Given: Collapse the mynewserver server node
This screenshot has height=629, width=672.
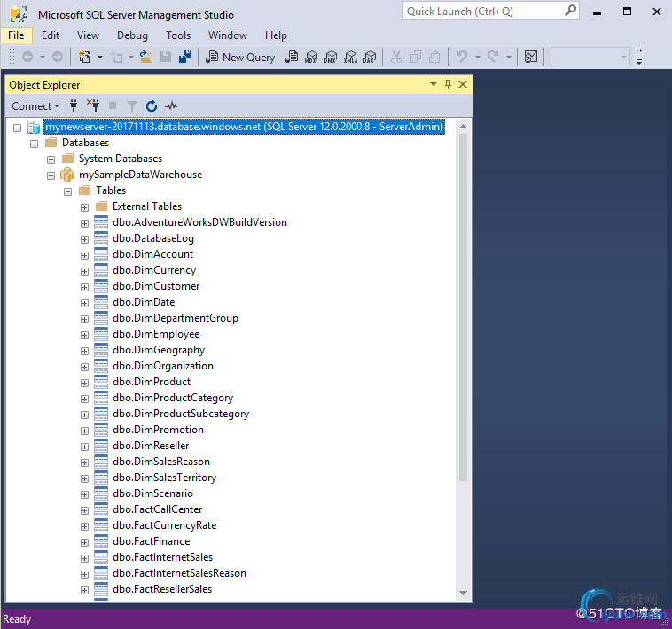Looking at the screenshot, I should click(x=17, y=128).
